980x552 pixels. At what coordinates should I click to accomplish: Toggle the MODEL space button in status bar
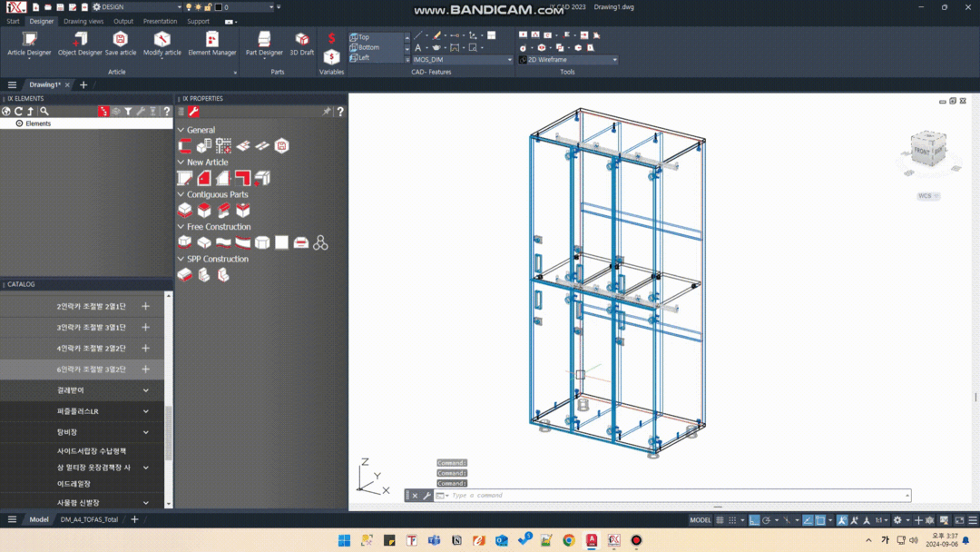pyautogui.click(x=700, y=520)
